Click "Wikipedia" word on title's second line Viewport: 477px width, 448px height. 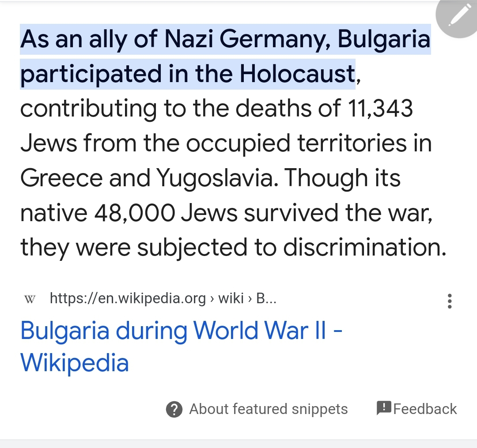(75, 363)
